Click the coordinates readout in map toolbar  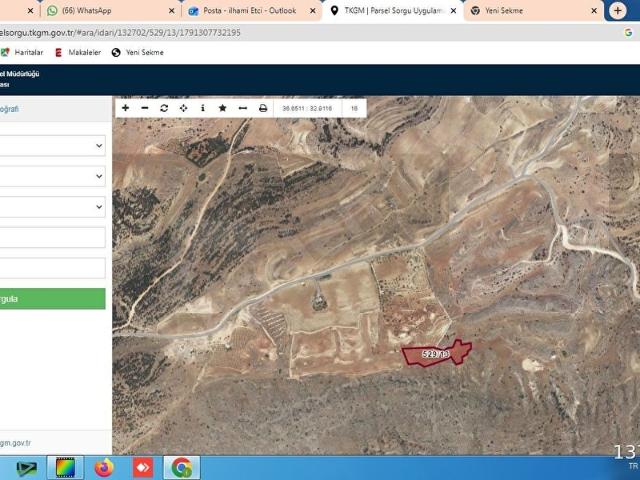click(307, 109)
